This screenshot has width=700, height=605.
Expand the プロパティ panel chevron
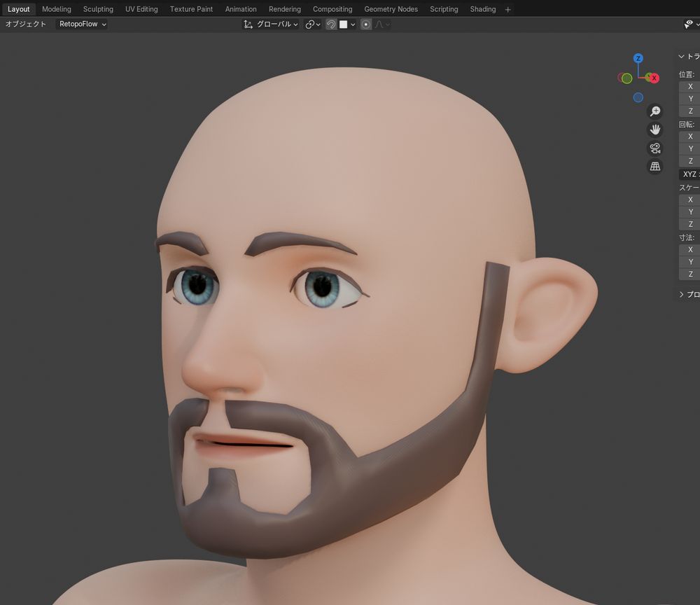[681, 294]
